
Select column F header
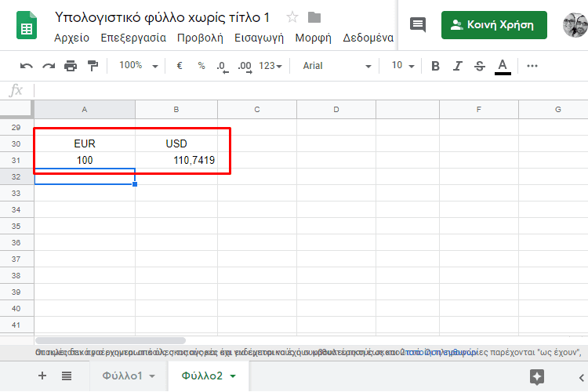click(479, 110)
